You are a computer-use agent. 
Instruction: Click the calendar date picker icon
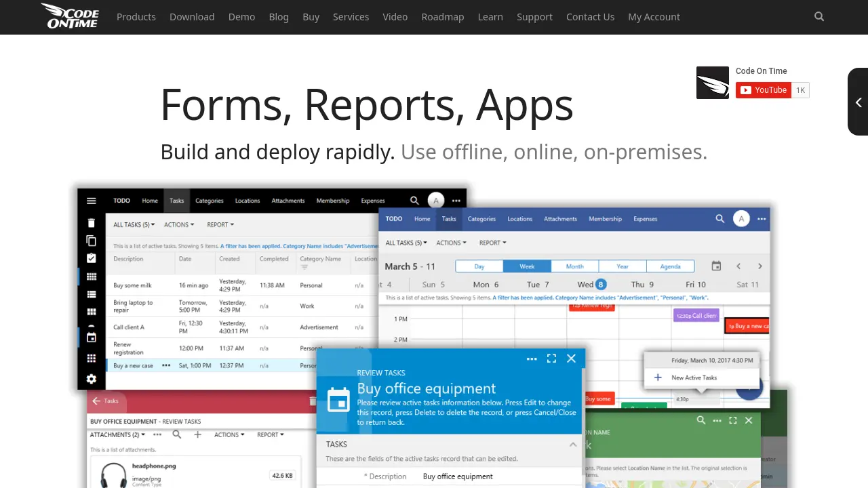tap(716, 266)
